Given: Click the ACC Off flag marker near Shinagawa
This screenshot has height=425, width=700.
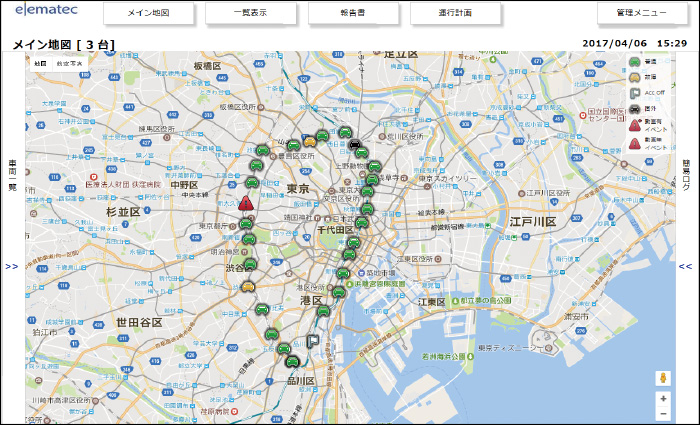Looking at the screenshot, I should 313,341.
